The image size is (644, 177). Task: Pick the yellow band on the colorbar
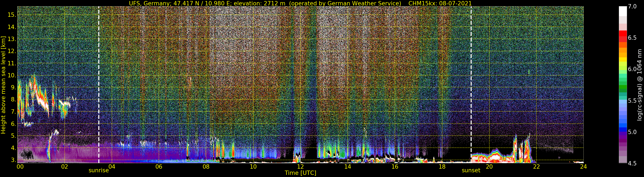click(623, 60)
